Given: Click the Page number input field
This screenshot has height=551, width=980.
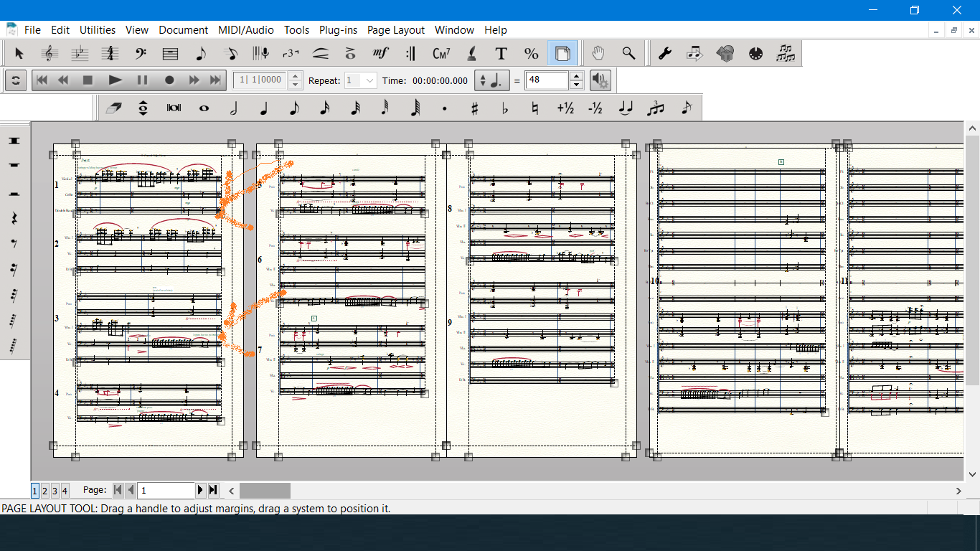Looking at the screenshot, I should coord(166,491).
